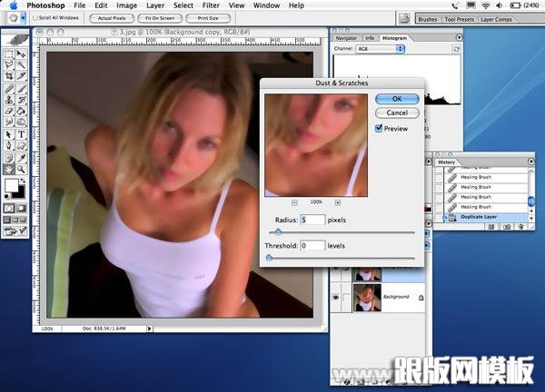The width and height of the screenshot is (545, 392).
Task: Click the History panel trash icon
Action: [520, 227]
